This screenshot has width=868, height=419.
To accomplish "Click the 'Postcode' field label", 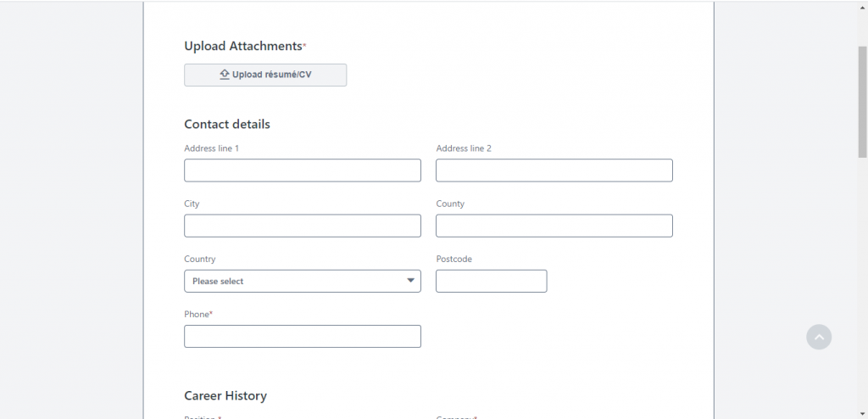I will 453,259.
